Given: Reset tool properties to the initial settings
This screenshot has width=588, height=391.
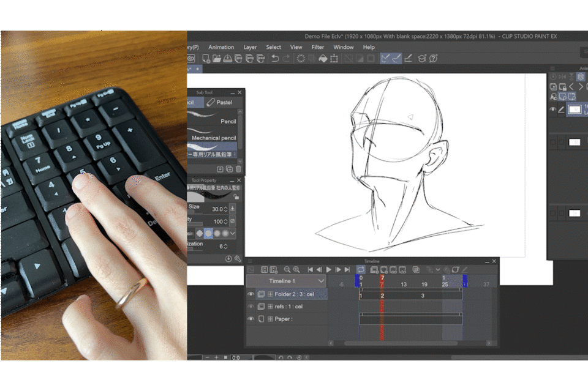Looking at the screenshot, I should coord(228,259).
